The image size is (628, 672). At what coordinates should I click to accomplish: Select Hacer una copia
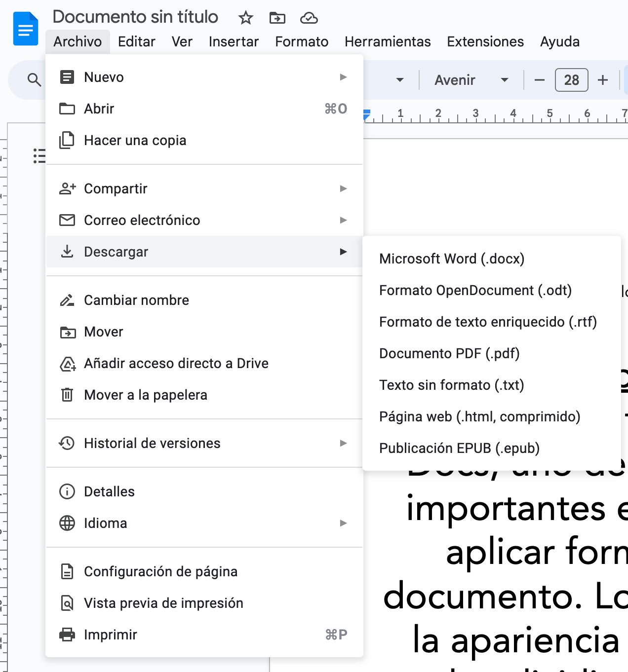[x=135, y=140]
